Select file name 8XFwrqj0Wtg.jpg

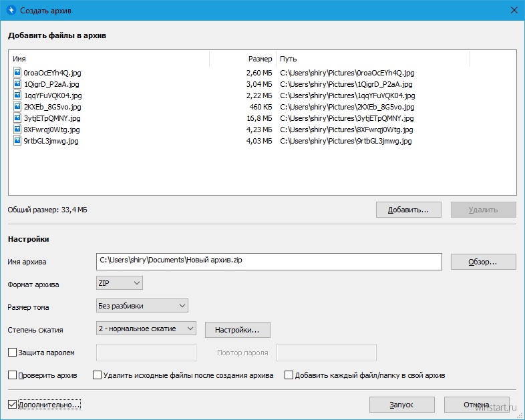(51, 130)
